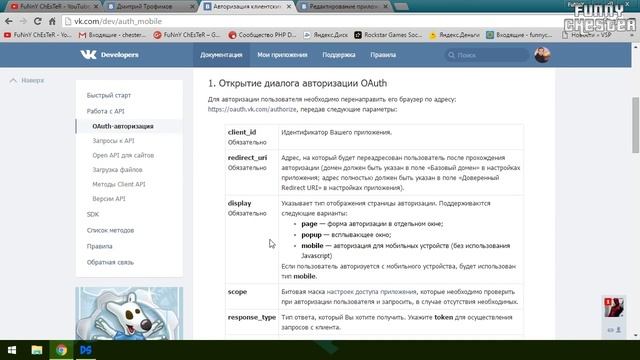Open a new browser tab

(402, 7)
